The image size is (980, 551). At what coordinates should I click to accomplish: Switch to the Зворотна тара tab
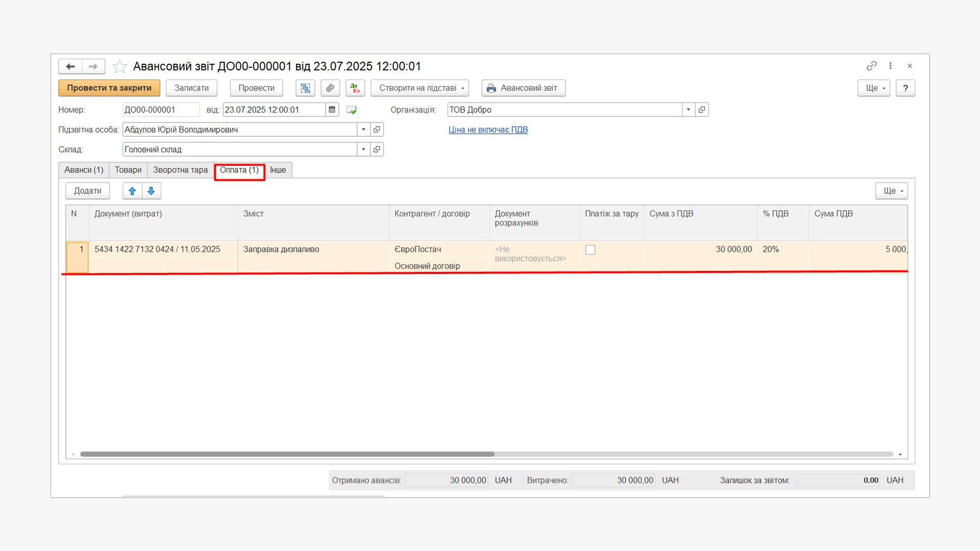coord(180,170)
